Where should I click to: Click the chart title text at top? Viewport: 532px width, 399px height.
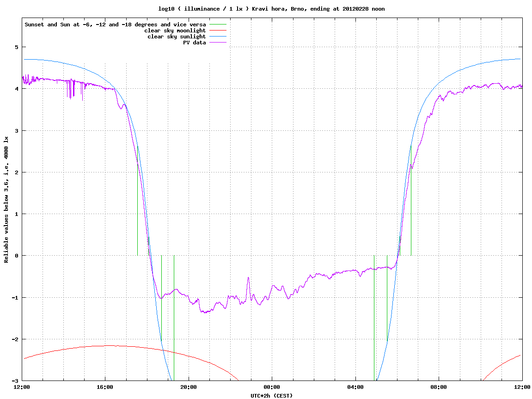tap(271, 9)
